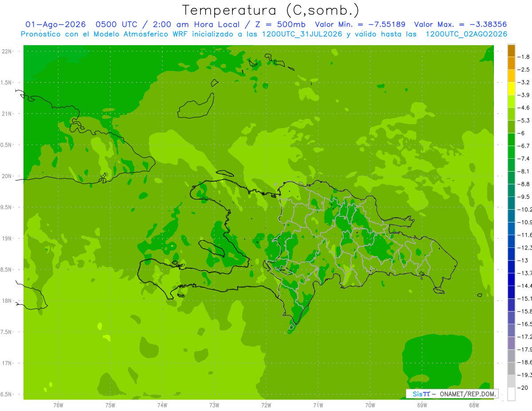Image resolution: width=532 pixels, height=411 pixels.
Task: Pick the teal swatch between -9.5 and -10.2
Action: click(x=511, y=203)
